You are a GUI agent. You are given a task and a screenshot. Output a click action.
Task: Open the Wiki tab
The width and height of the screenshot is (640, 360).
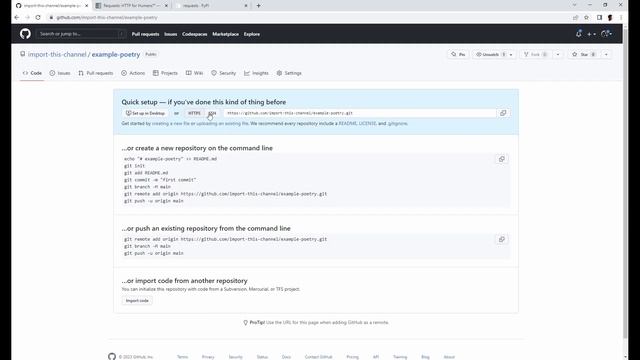coord(194,73)
